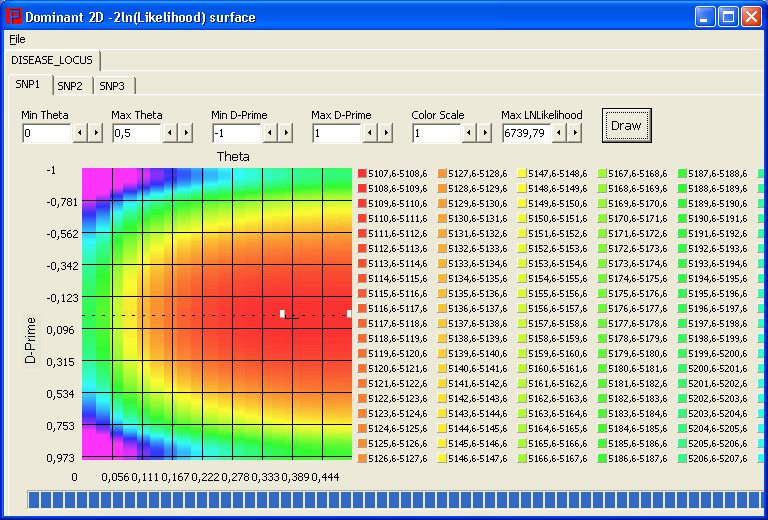Click the -0,781 D-Prime axis value
The width and height of the screenshot is (768, 520).
point(62,202)
